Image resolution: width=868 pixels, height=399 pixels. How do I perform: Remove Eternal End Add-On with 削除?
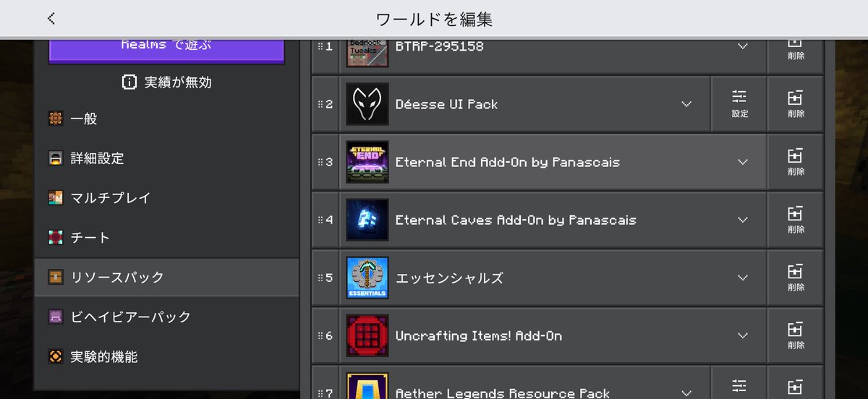tap(796, 162)
